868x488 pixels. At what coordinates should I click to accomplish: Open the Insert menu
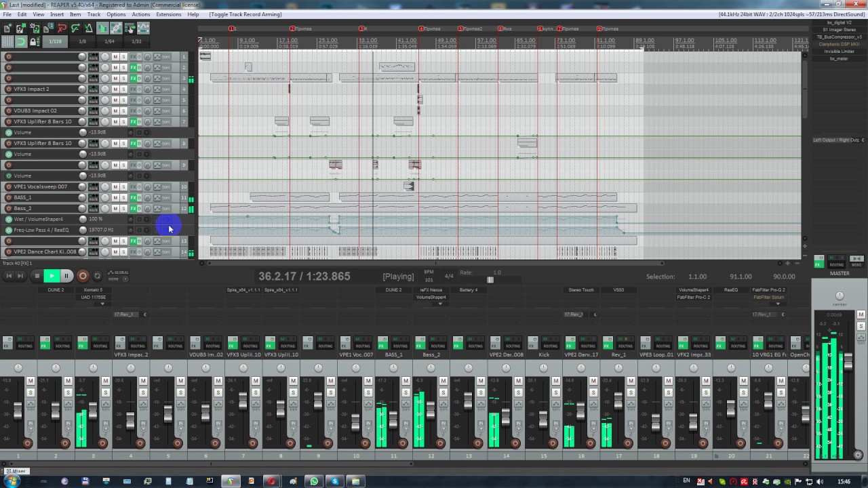tap(57, 14)
